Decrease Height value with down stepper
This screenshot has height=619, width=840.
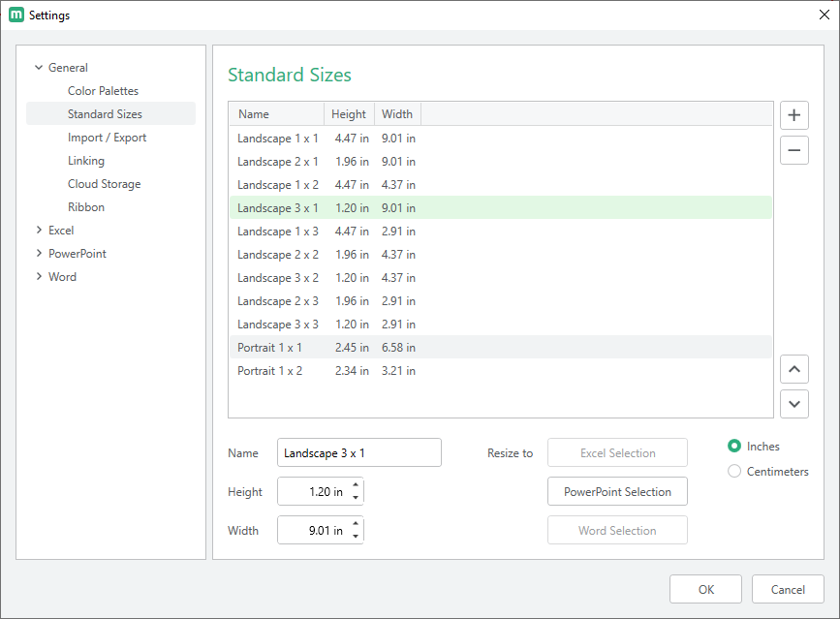coord(356,498)
